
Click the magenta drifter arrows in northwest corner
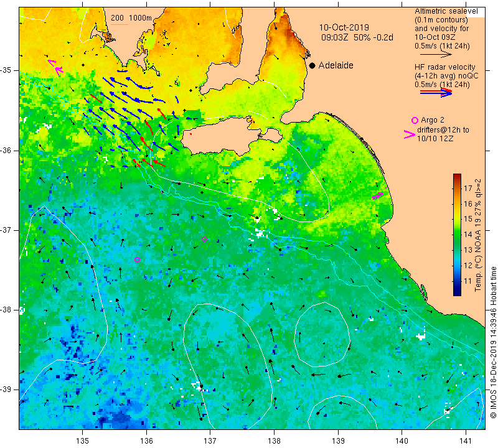point(55,67)
